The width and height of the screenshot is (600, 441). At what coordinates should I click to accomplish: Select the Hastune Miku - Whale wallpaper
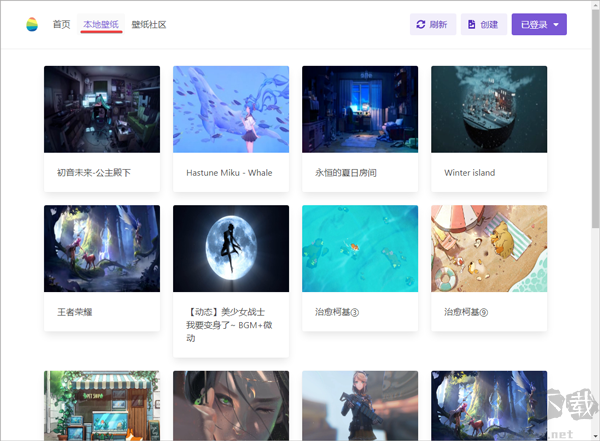tap(231, 109)
